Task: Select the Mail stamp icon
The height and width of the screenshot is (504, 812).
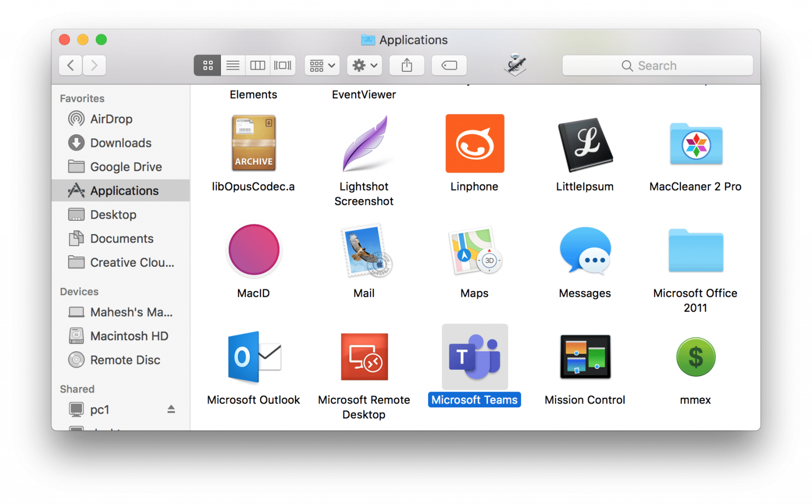Action: click(x=366, y=250)
